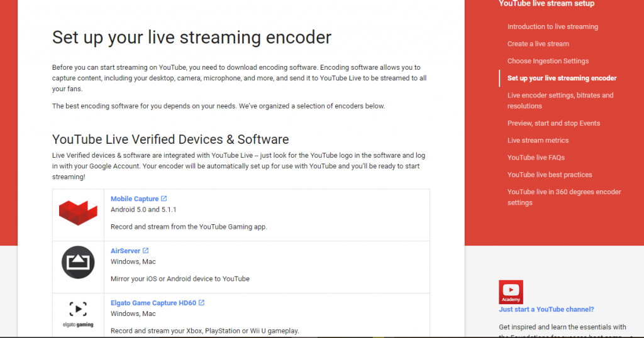
Task: Open the Mobile Capture link
Action: (135, 199)
